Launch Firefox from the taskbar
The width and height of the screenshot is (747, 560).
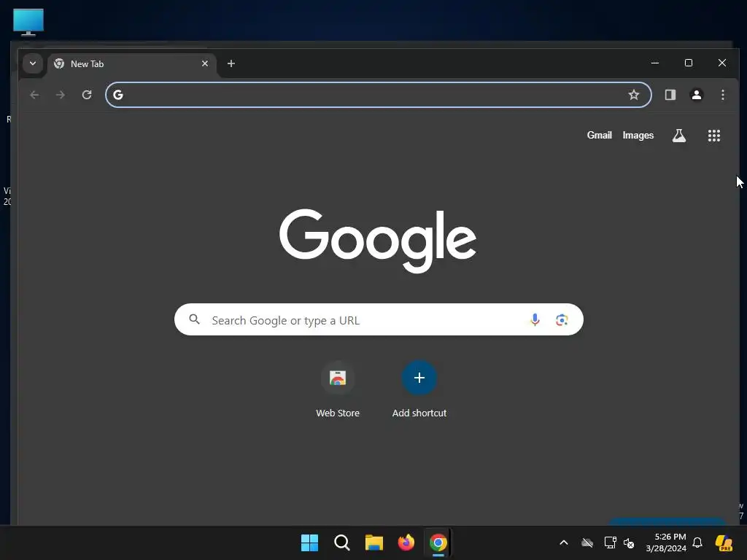(x=406, y=542)
